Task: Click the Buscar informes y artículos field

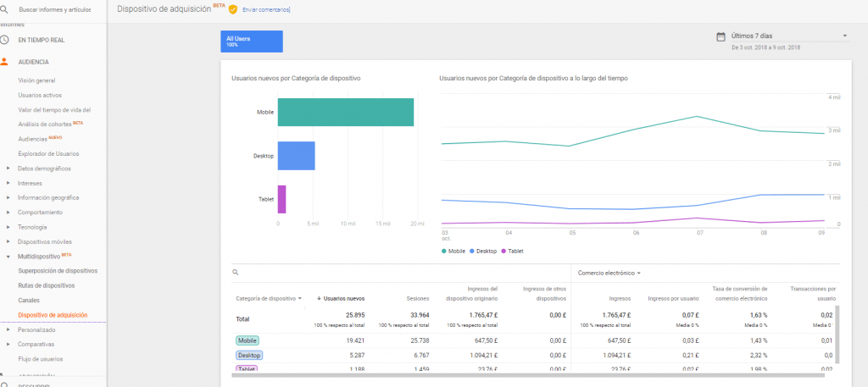Action: tap(54, 10)
